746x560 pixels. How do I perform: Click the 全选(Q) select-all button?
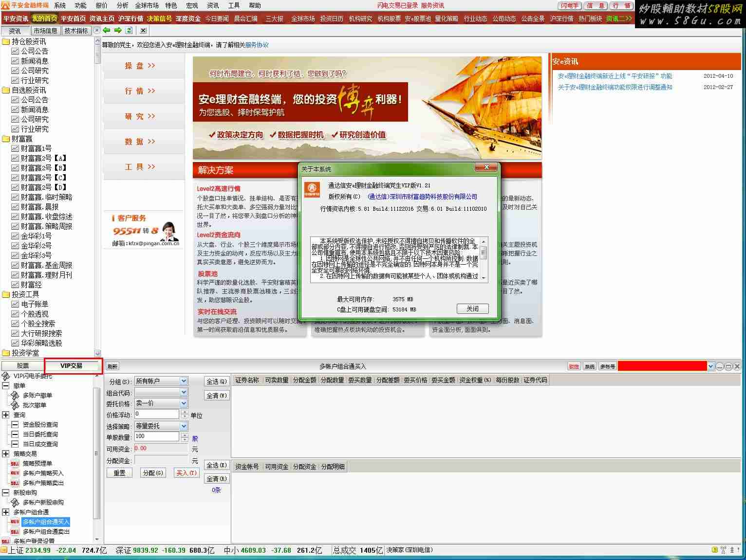pyautogui.click(x=217, y=382)
